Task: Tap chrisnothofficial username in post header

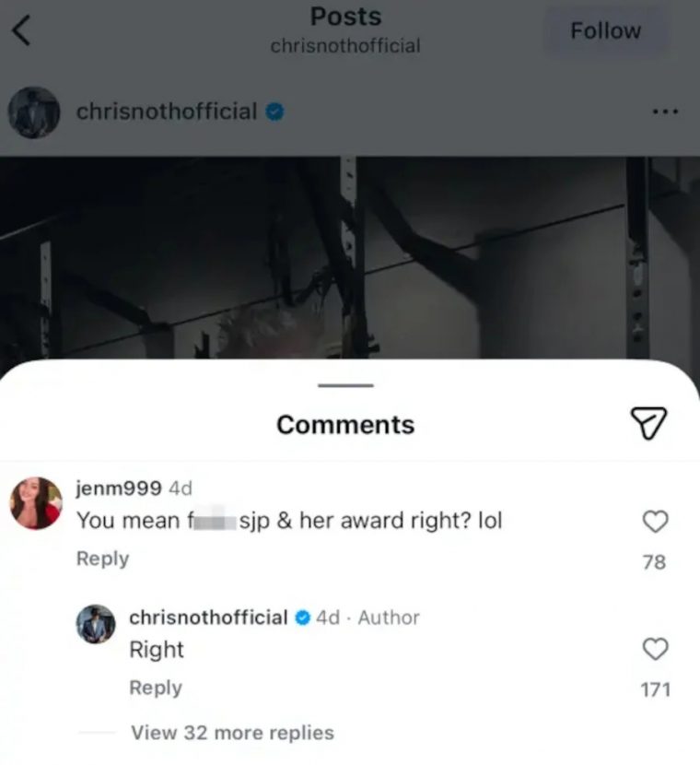Action: click(x=167, y=112)
